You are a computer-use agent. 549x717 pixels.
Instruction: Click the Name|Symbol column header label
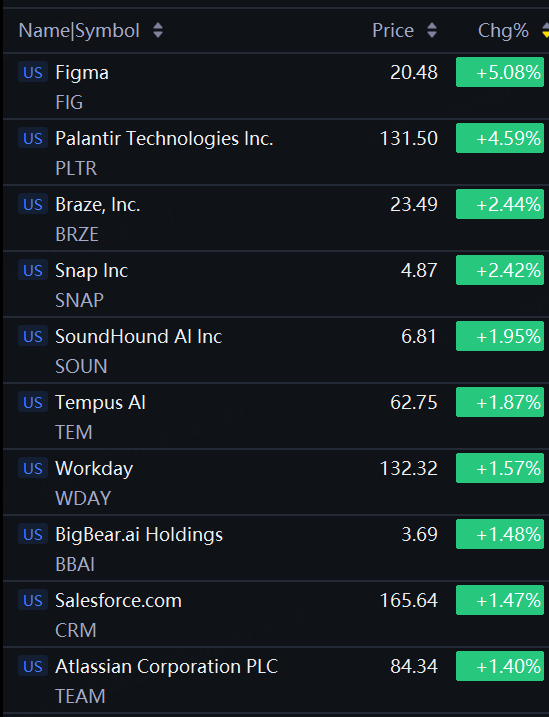click(x=79, y=31)
